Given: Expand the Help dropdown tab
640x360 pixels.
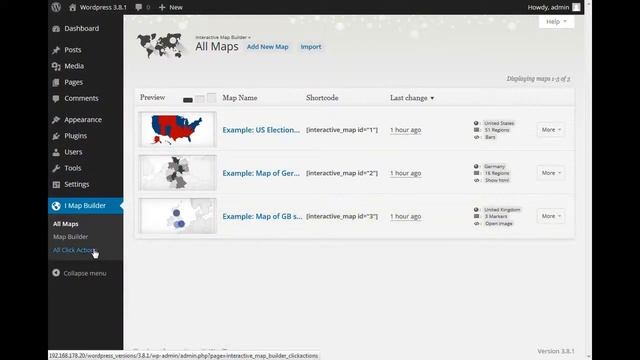Looking at the screenshot, I should click(x=556, y=22).
